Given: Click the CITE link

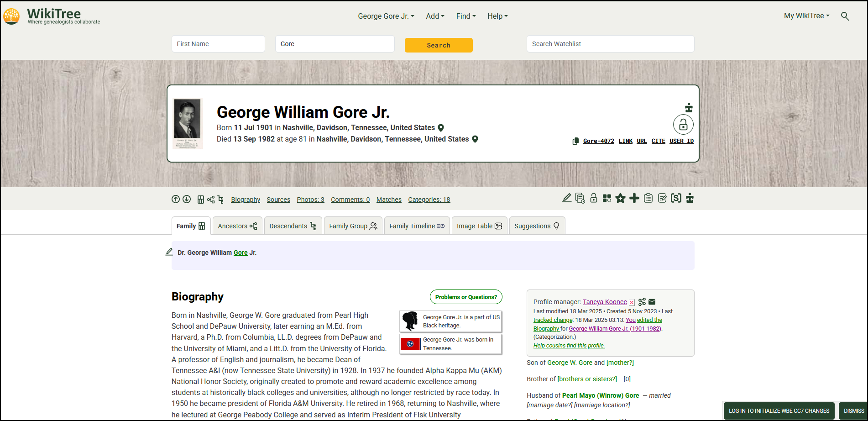Looking at the screenshot, I should point(658,141).
